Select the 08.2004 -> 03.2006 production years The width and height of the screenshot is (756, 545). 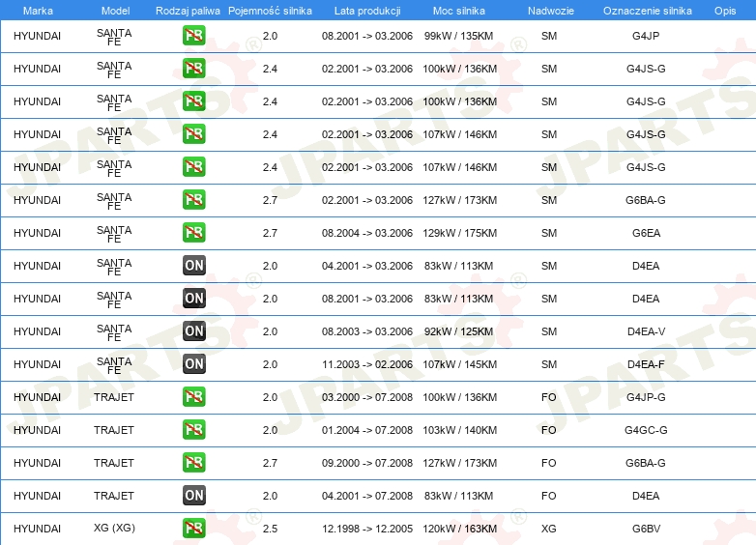coord(367,233)
